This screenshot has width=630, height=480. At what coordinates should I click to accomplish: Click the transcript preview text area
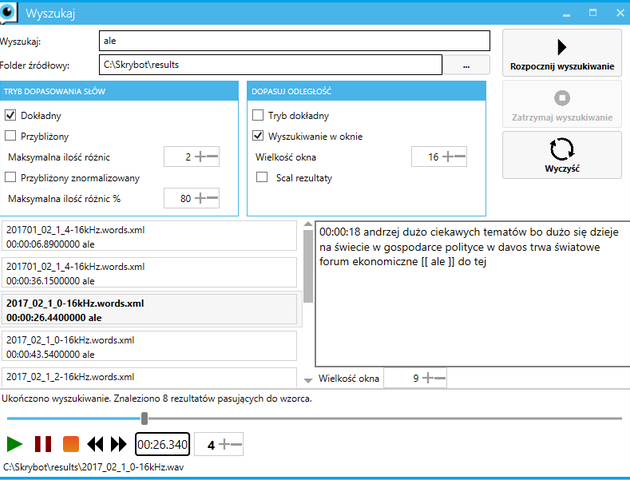472,294
